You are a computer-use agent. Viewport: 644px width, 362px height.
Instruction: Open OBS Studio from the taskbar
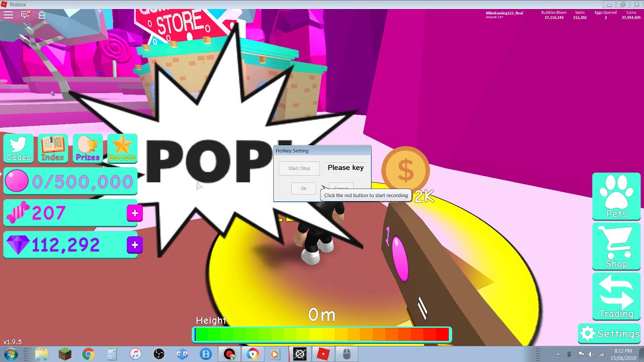click(x=159, y=354)
